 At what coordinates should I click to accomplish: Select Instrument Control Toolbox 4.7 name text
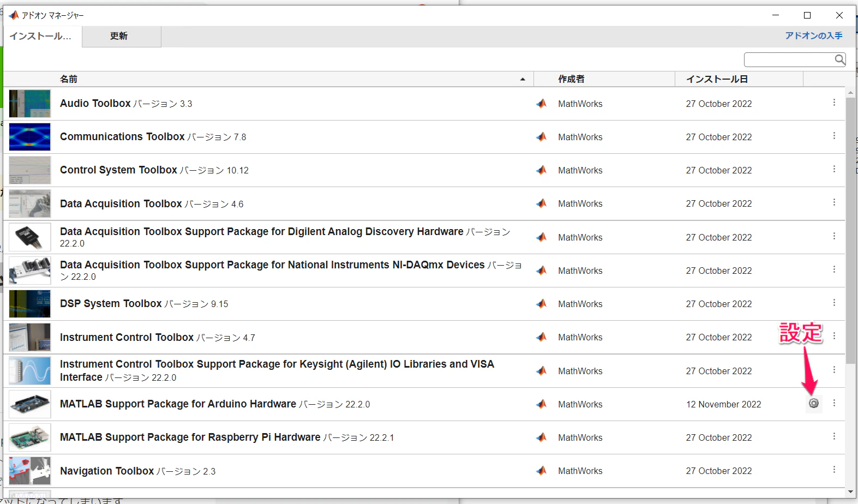127,337
